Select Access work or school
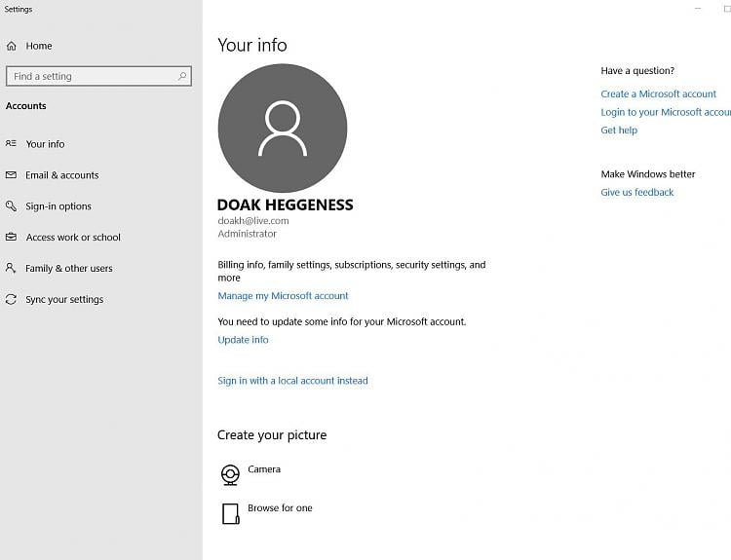The image size is (731, 560). click(x=73, y=237)
